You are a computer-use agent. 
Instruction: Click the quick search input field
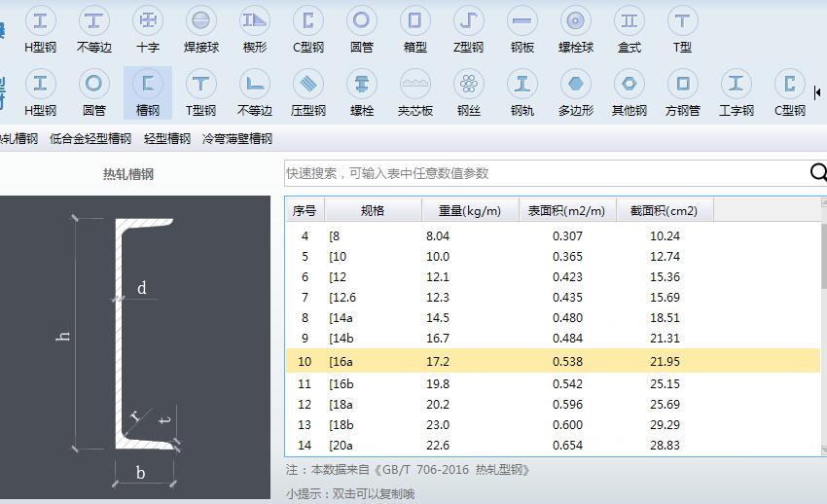(x=546, y=173)
